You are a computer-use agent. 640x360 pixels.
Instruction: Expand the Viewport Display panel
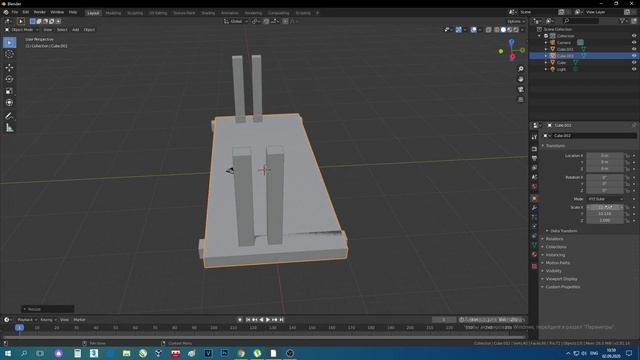coord(561,279)
